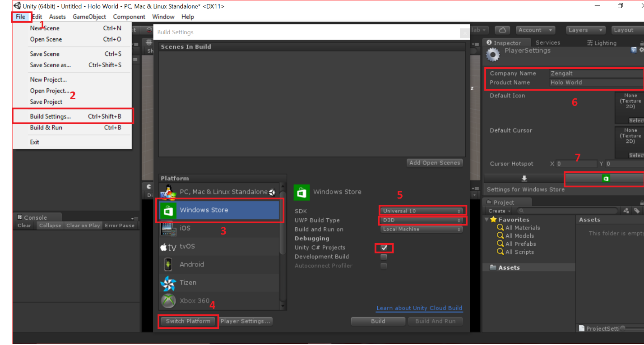
Task: Open the Layers dropdown
Action: (x=586, y=30)
